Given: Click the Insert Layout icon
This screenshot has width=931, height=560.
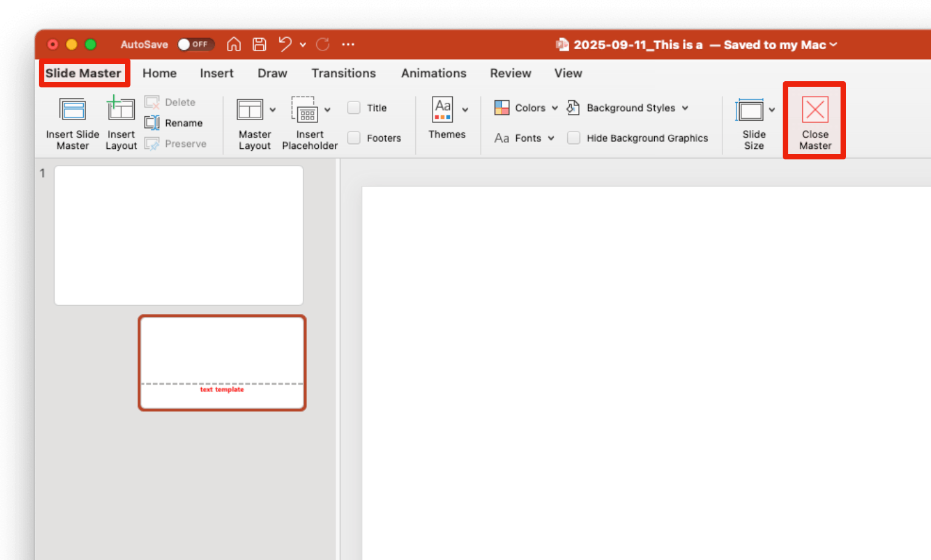Looking at the screenshot, I should 121,110.
